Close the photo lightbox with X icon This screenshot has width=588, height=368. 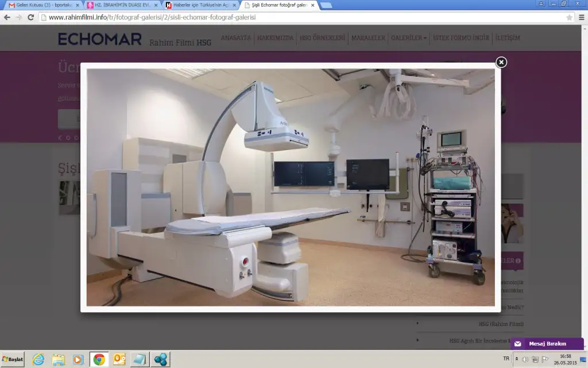coord(501,62)
